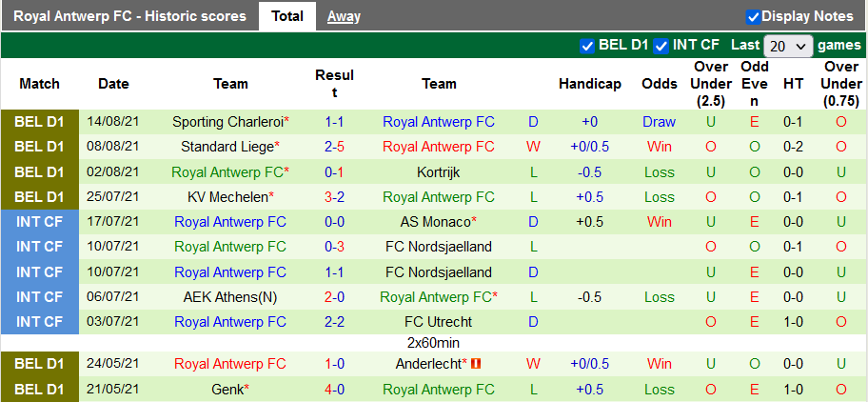Click the red card icon beside Anderlecht

pos(477,364)
